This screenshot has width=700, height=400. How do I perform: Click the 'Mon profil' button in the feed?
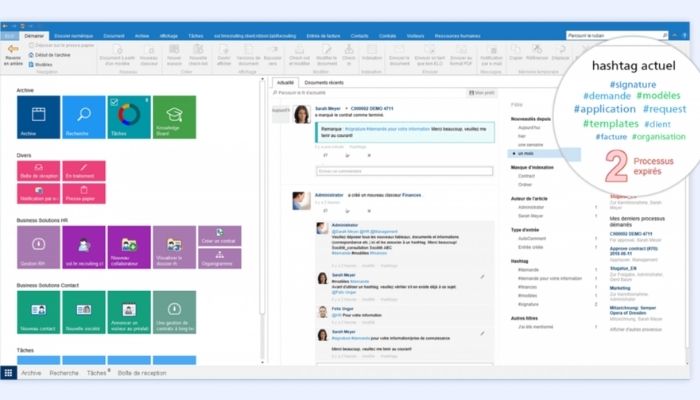482,93
